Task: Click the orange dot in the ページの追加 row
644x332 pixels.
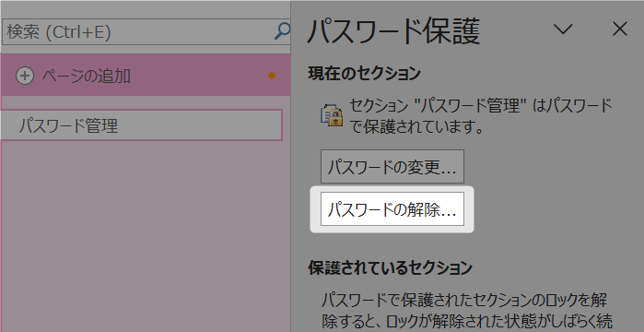Action: [x=272, y=76]
